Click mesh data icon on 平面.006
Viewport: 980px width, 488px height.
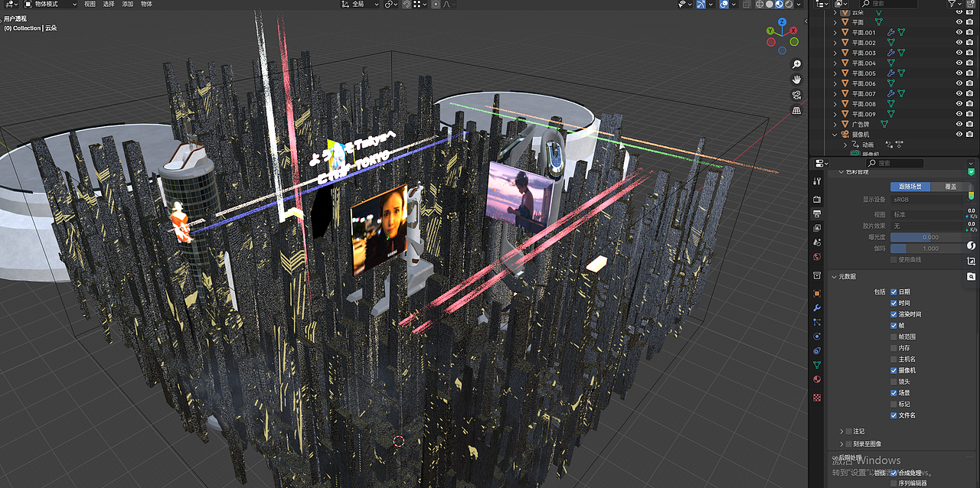891,83
